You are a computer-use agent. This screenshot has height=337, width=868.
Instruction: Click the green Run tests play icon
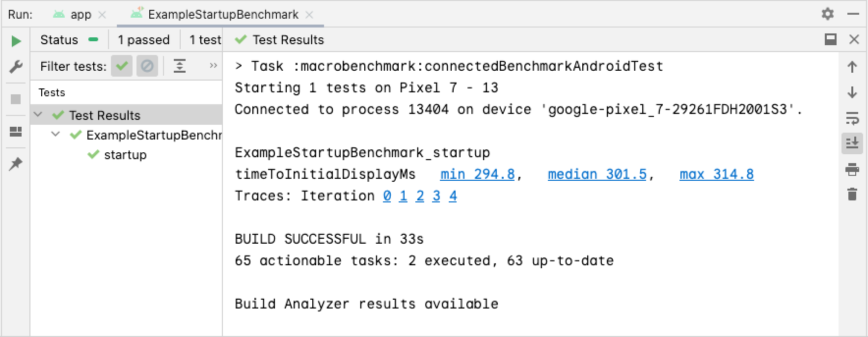point(16,41)
